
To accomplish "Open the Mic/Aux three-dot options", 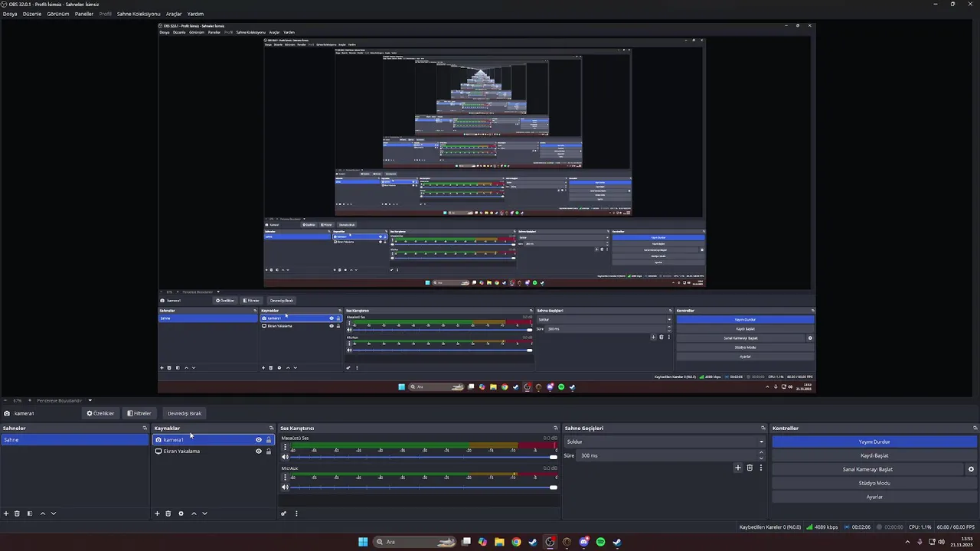I will [286, 477].
